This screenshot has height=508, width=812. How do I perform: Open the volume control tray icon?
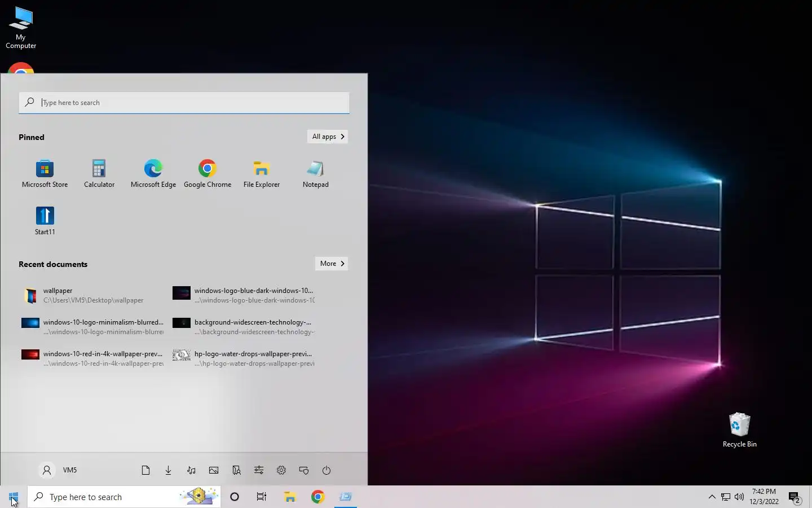(739, 497)
